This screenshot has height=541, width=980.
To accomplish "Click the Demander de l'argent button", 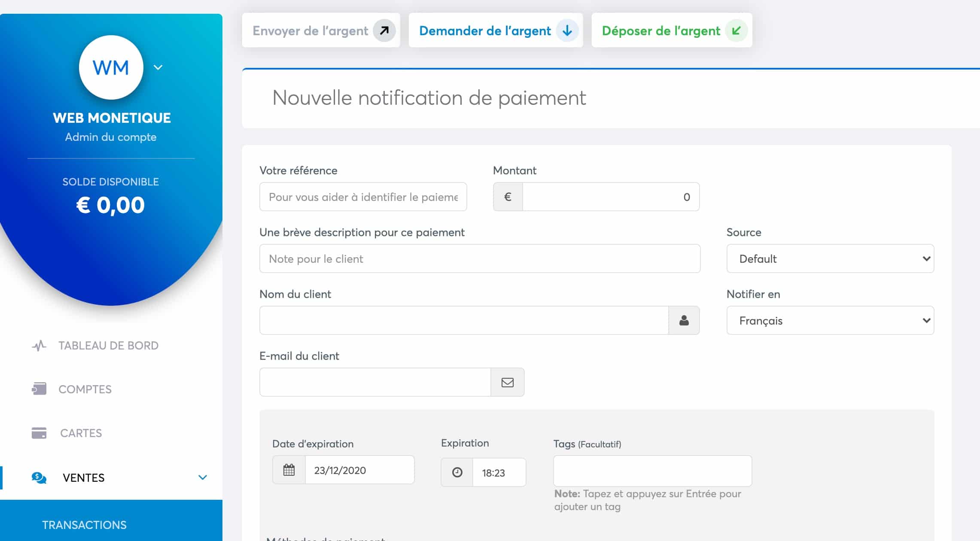I will (496, 30).
